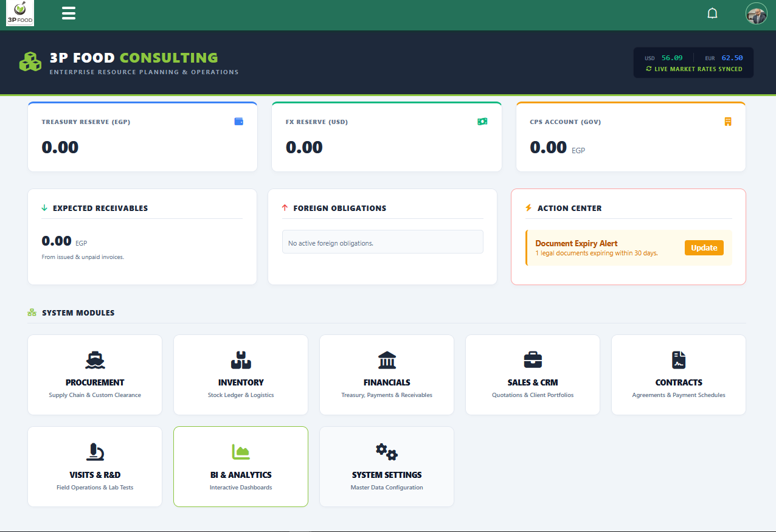
Task: Click 'Stock Ledger & Logistics' text
Action: click(241, 395)
